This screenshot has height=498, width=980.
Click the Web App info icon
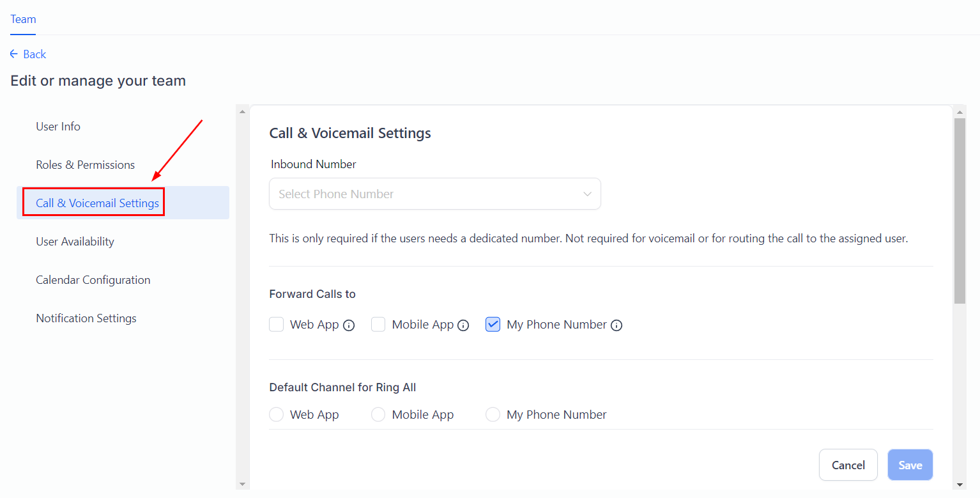(349, 325)
